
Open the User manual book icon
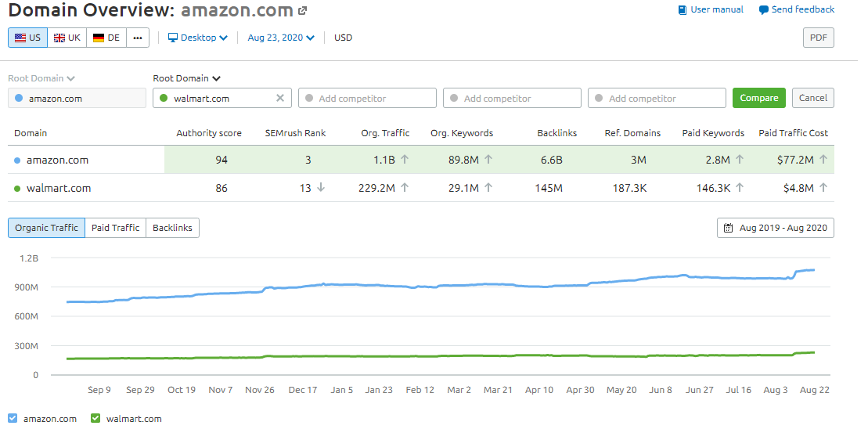point(683,10)
